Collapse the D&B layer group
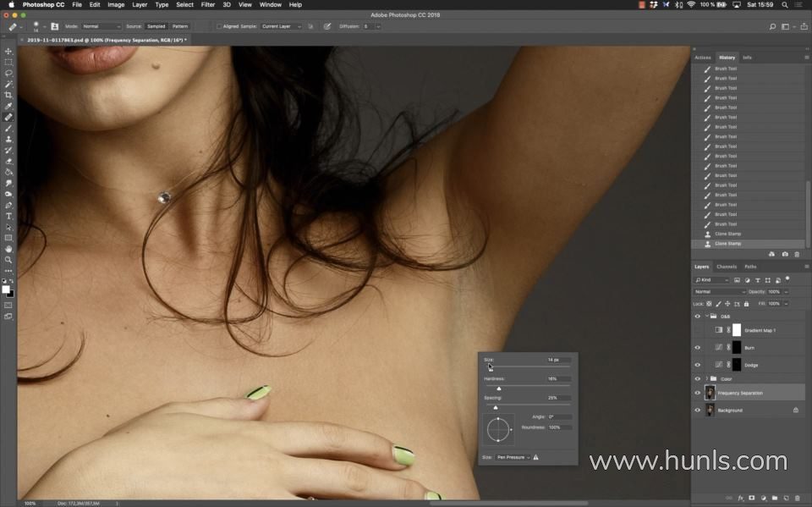Screen dimensions: 812x507 click(707, 317)
